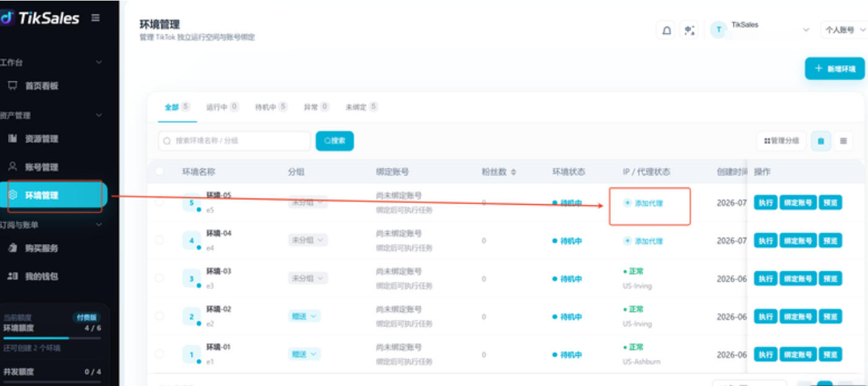This screenshot has width=868, height=386.
Task: Click the TikSales logo icon
Action: click(6, 18)
